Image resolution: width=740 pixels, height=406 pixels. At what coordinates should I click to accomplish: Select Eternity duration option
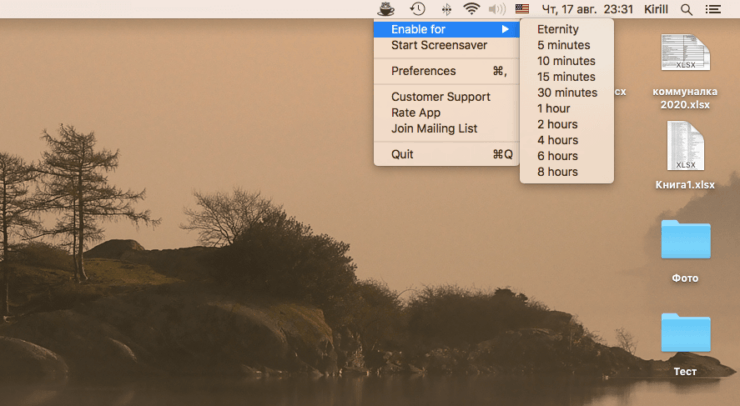click(557, 30)
